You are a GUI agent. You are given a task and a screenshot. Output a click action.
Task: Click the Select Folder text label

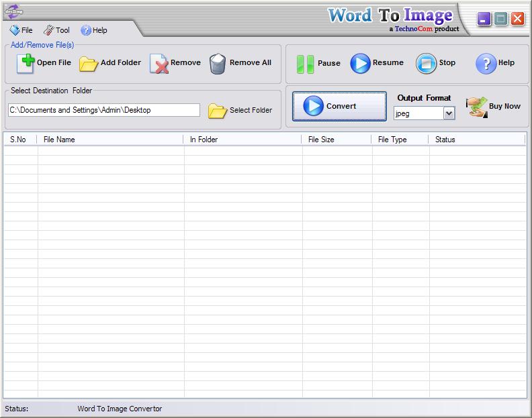[251, 110]
